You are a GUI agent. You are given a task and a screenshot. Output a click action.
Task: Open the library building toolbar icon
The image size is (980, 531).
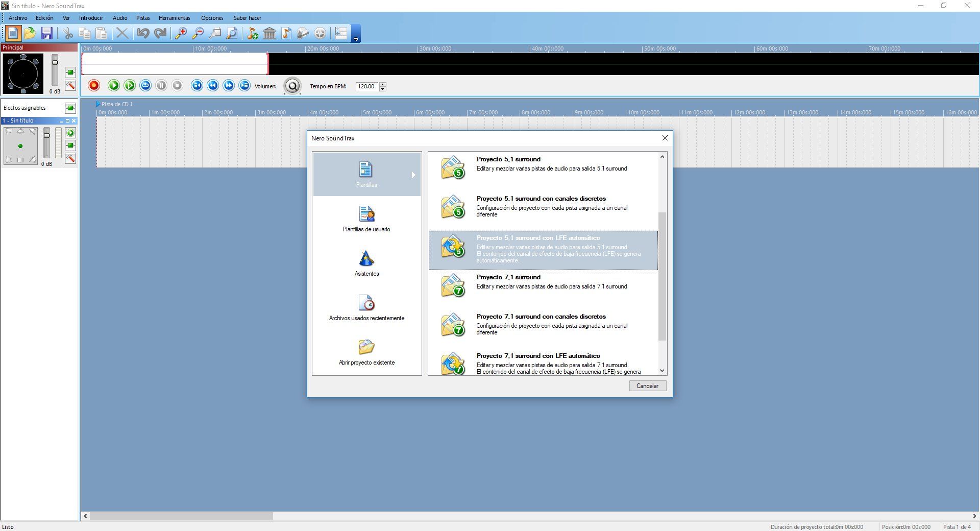click(269, 34)
